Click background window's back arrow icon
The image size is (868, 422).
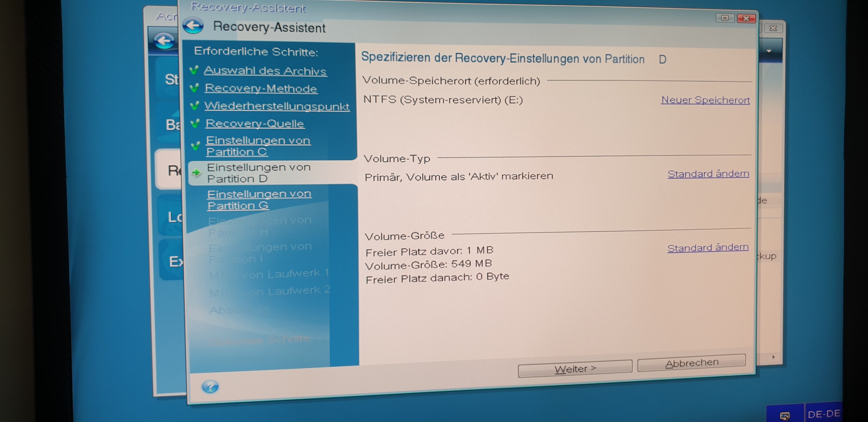pyautogui.click(x=164, y=41)
